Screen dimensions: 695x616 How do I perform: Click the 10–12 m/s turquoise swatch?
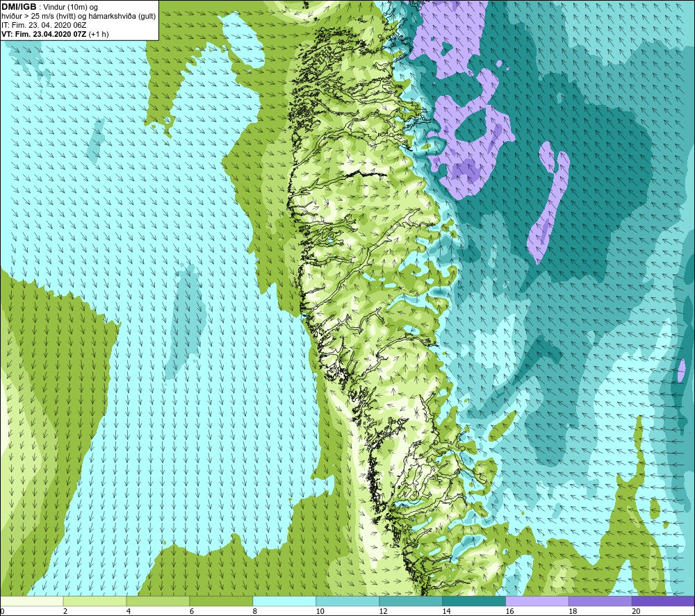pos(347,601)
